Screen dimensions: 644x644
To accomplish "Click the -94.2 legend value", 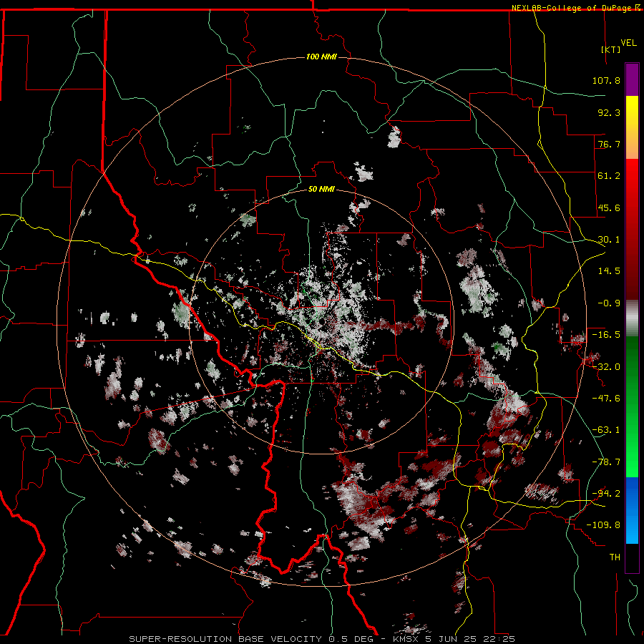I will point(606,494).
